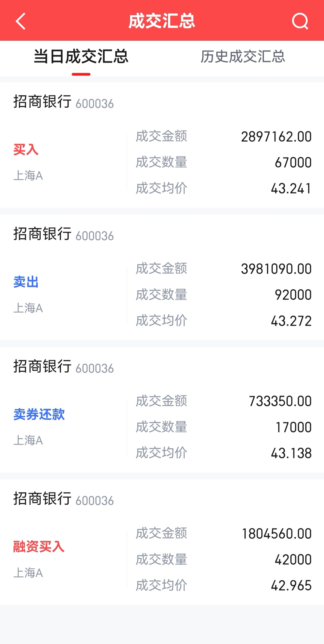Click the average price 43.272
Screen dimensions: 324x644
291,321
